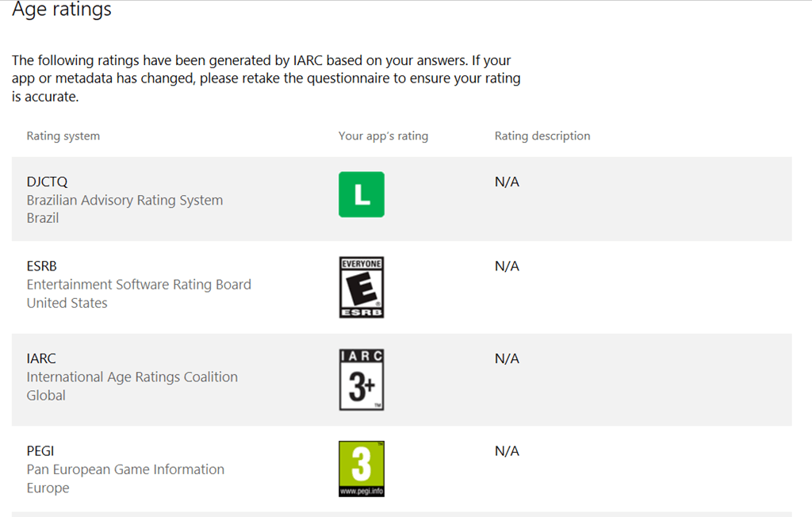Select the DJCTQ rating system name

47,182
